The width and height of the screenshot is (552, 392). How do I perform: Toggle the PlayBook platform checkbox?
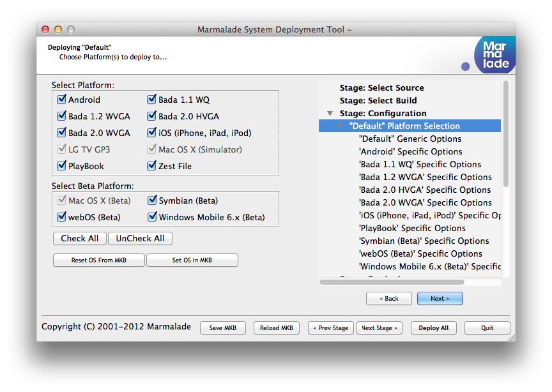(62, 166)
